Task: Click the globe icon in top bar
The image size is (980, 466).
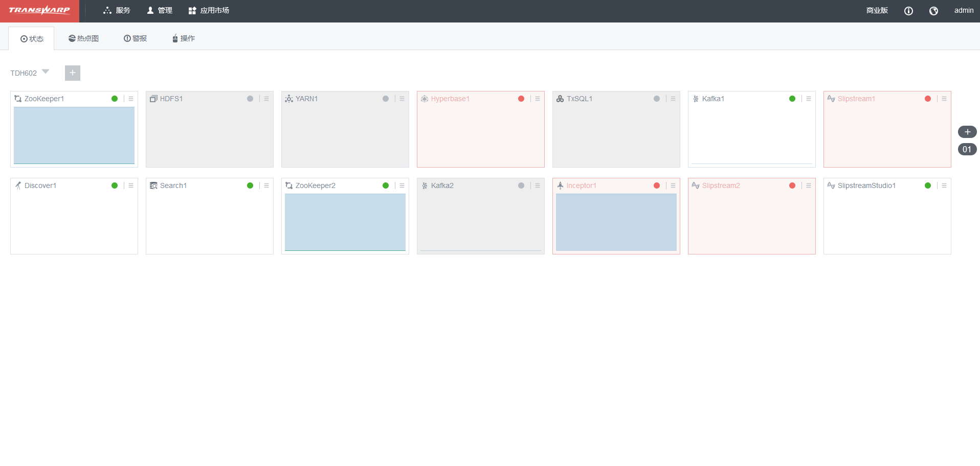Action: point(933,11)
